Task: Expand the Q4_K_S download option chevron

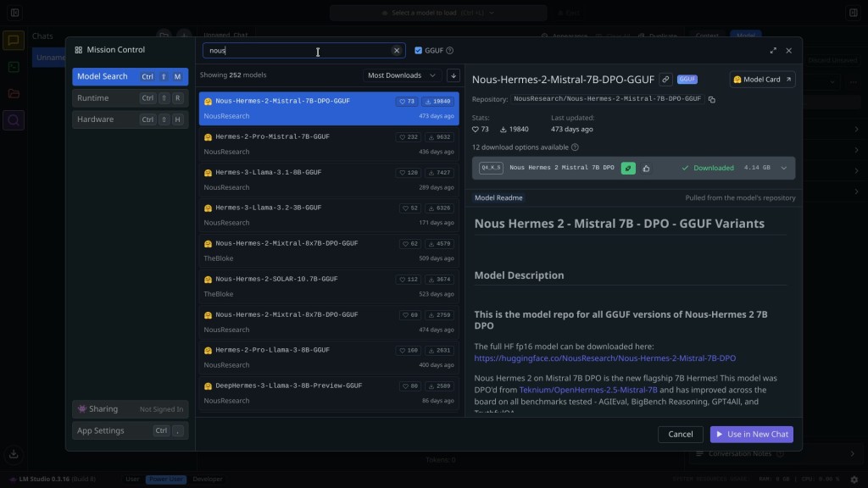Action: (783, 169)
